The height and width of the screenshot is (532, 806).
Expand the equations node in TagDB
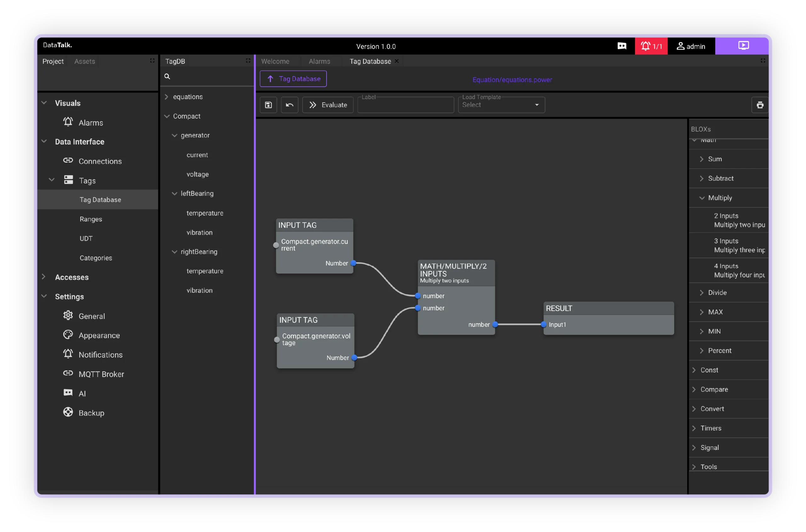167,97
